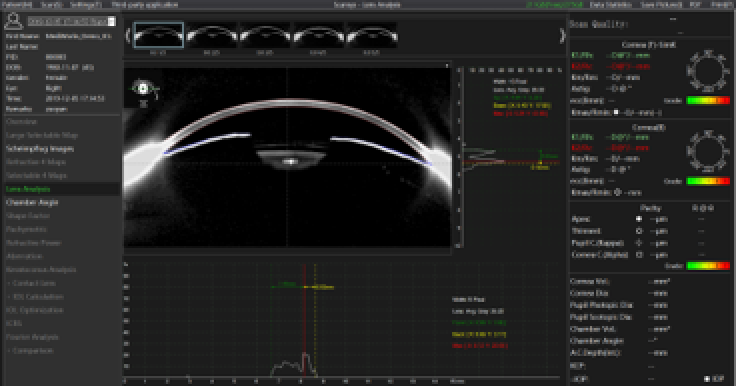Select the fourth Scheimpflug thumbnail
The height and width of the screenshot is (386, 736).
point(318,35)
